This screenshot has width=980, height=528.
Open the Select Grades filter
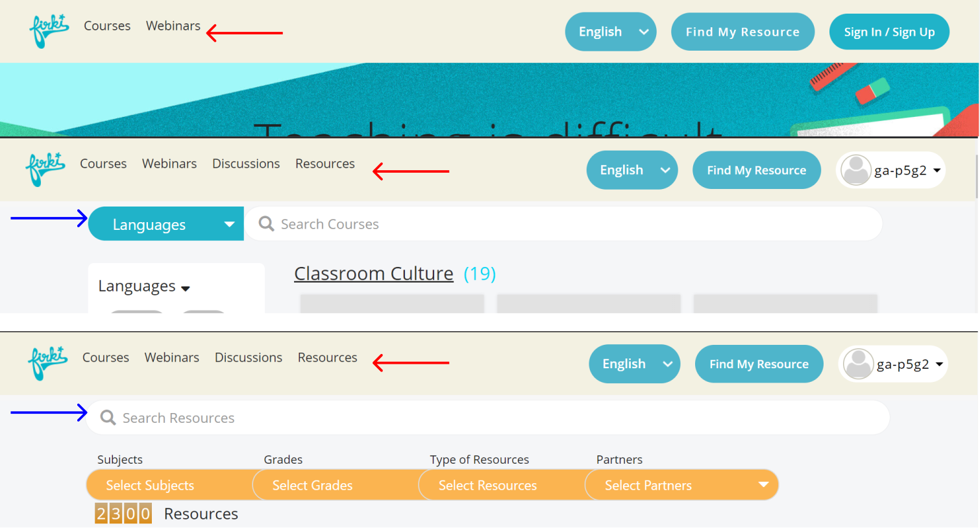point(336,485)
